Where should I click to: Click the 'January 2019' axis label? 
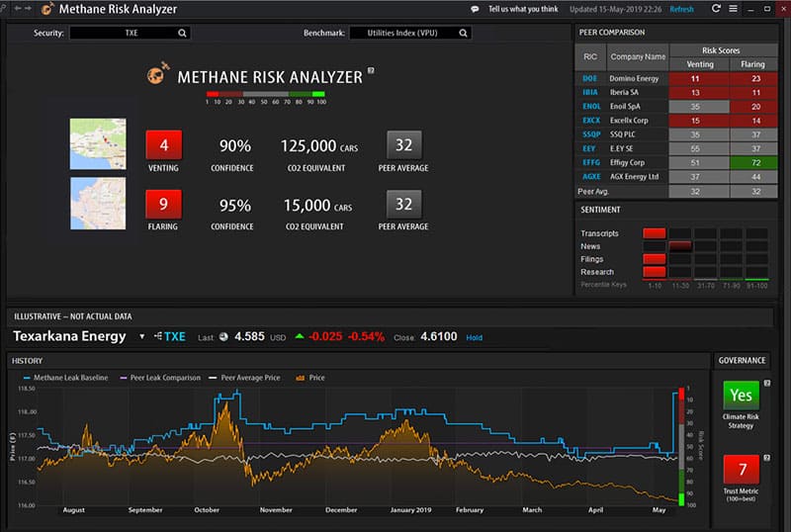(x=410, y=510)
